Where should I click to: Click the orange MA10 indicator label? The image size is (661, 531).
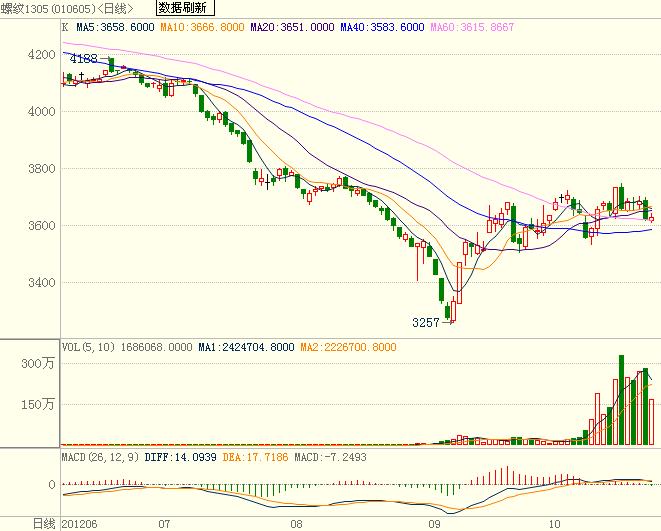point(187,28)
